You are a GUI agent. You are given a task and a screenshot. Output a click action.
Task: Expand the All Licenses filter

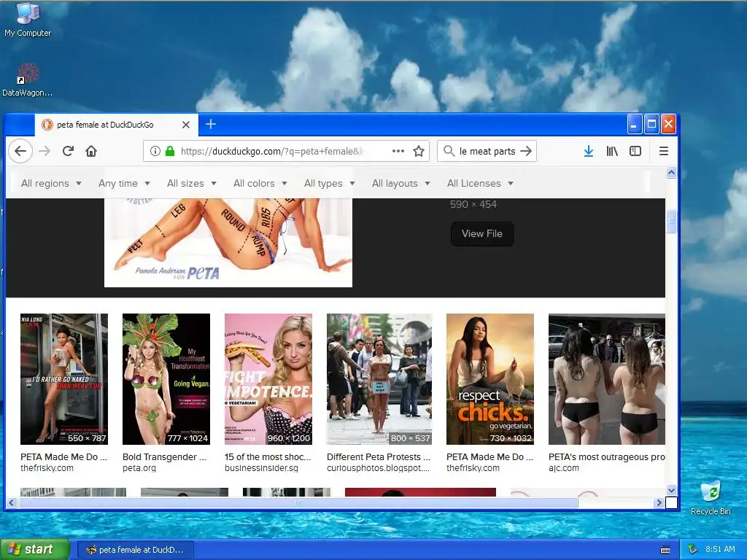click(480, 183)
